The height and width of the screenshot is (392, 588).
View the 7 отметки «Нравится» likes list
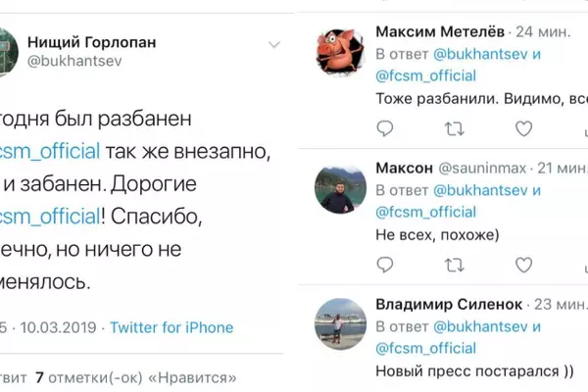[137, 375]
